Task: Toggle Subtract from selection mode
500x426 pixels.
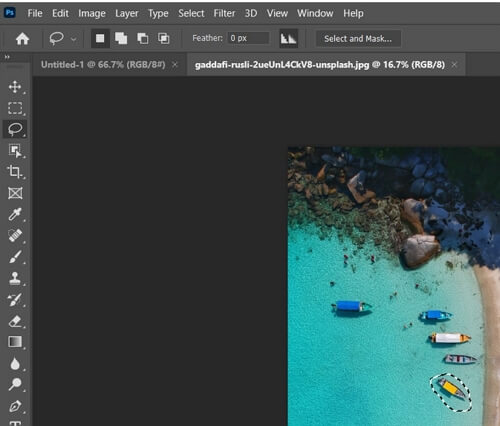Action: pyautogui.click(x=143, y=39)
